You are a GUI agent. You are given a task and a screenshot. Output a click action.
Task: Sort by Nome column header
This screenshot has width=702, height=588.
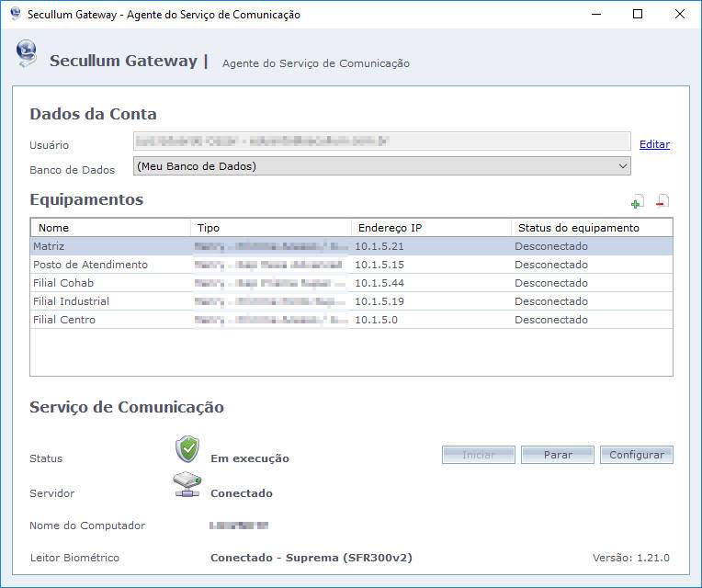pyautogui.click(x=110, y=228)
